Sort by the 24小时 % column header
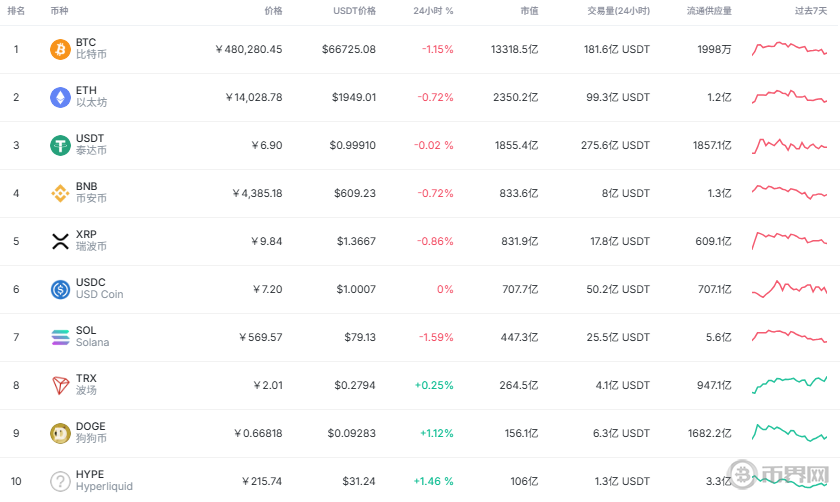 point(433,11)
